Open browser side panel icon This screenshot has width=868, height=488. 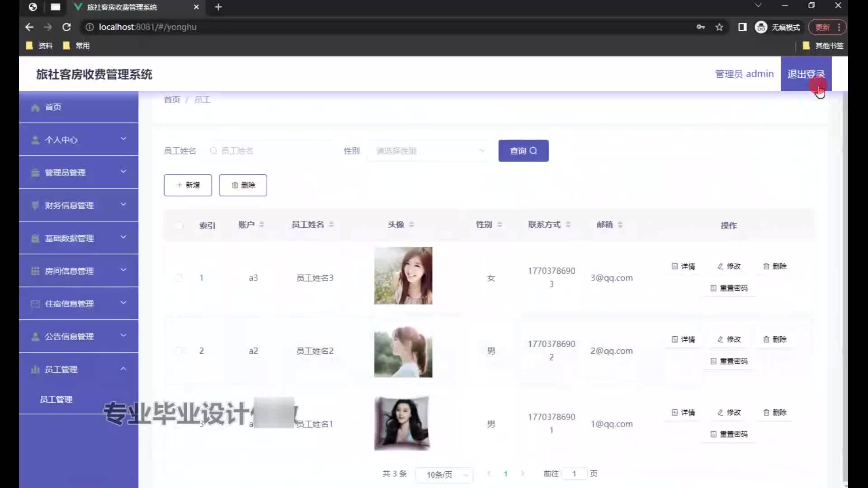point(742,27)
